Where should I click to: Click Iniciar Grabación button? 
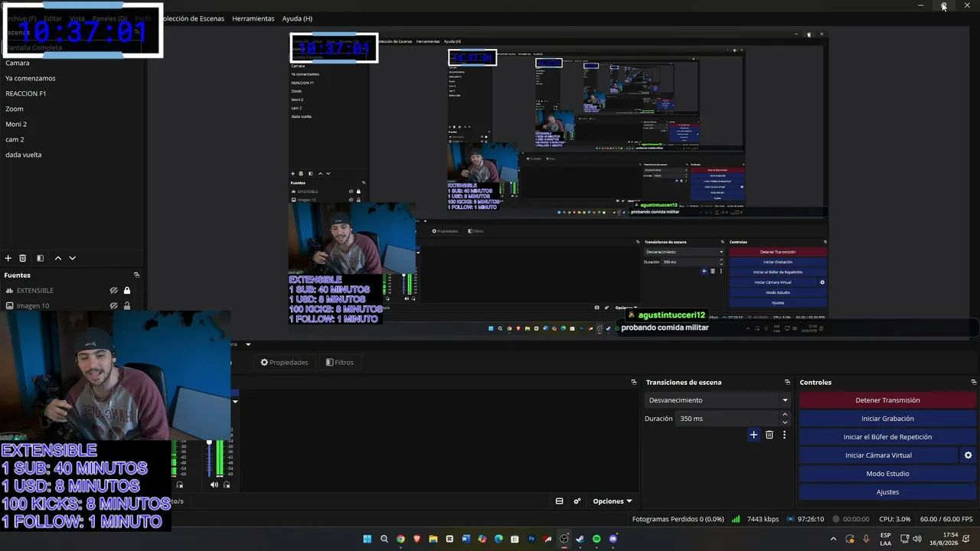(887, 419)
